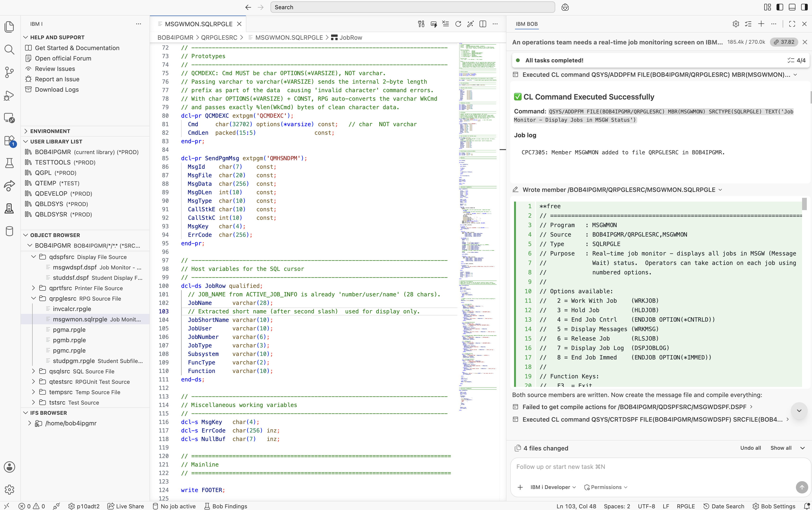The height and width of the screenshot is (510, 812).
Task: Open Bob Settings from status bar
Action: tap(774, 506)
